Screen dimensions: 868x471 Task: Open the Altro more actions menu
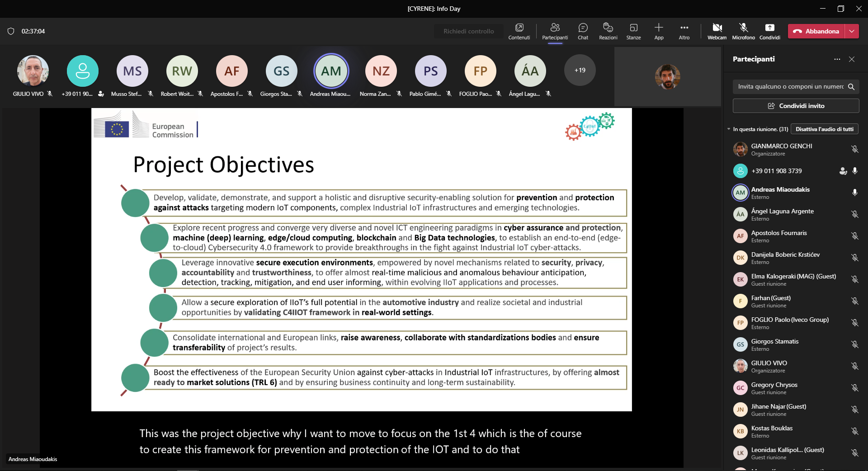click(684, 31)
